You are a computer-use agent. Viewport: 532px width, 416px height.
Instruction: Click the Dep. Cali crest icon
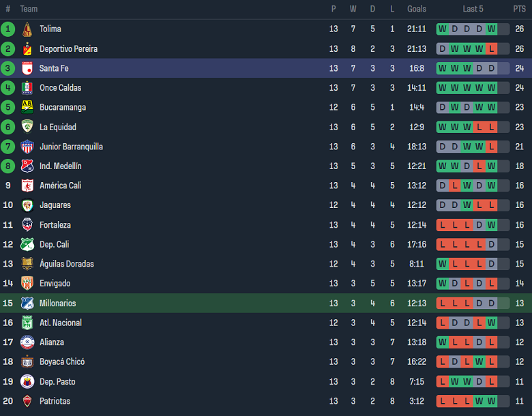click(27, 245)
